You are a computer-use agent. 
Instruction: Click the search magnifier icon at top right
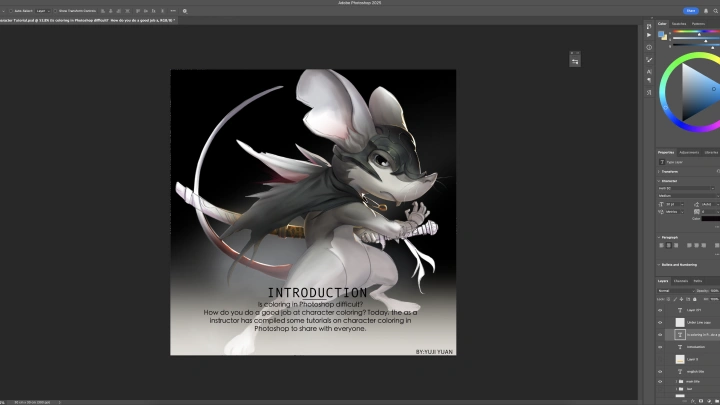click(x=715, y=11)
